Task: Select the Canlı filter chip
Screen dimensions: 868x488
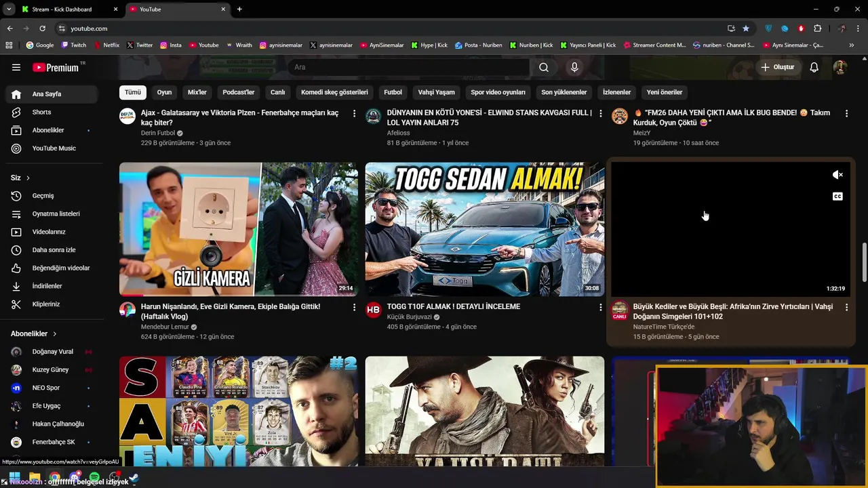Action: (x=278, y=92)
